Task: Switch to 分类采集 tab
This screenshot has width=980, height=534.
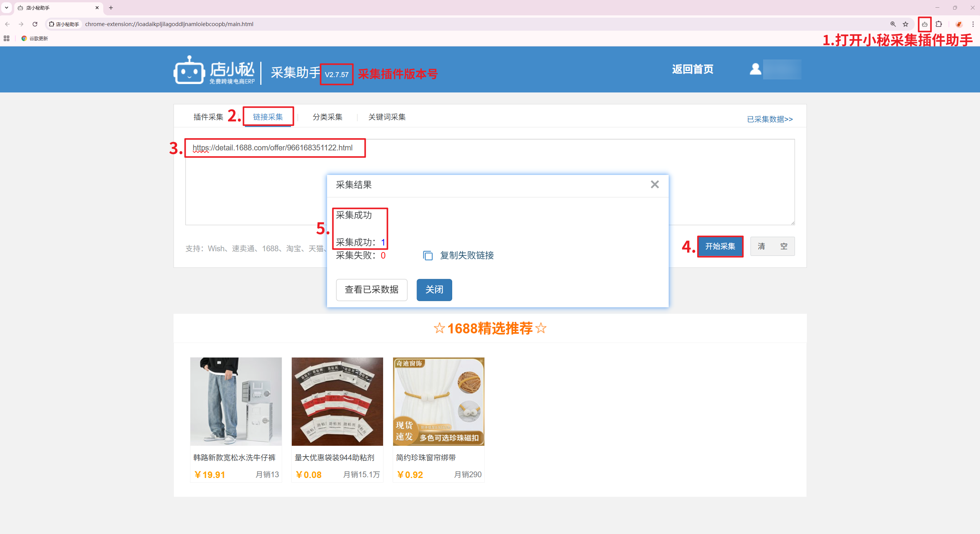Action: point(327,117)
